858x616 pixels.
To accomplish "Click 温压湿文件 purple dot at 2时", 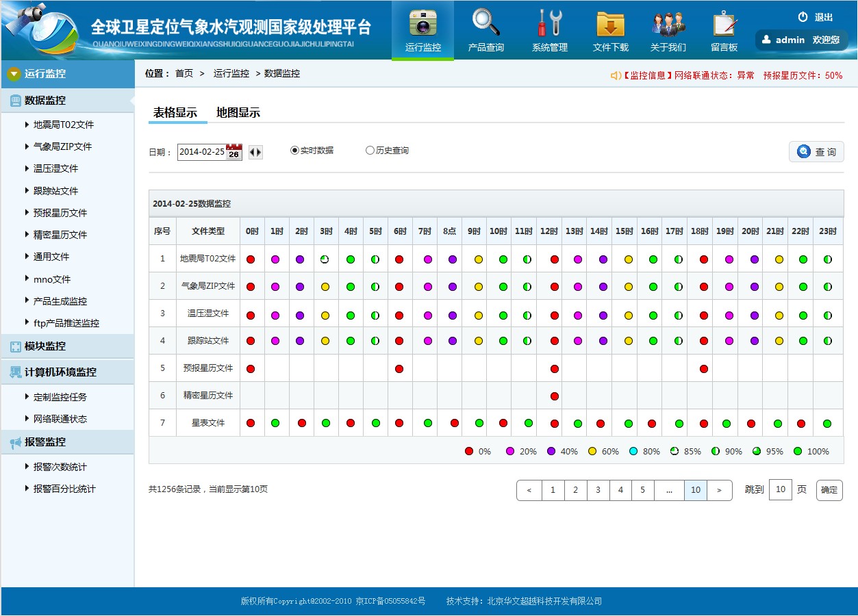I will tap(300, 316).
